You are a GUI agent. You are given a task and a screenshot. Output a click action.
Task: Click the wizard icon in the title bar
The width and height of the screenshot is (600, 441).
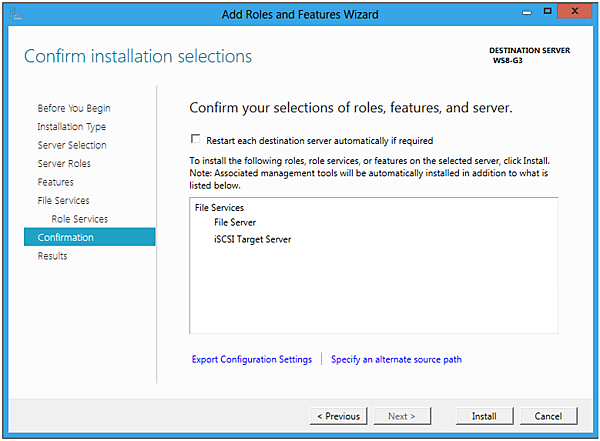(16, 13)
